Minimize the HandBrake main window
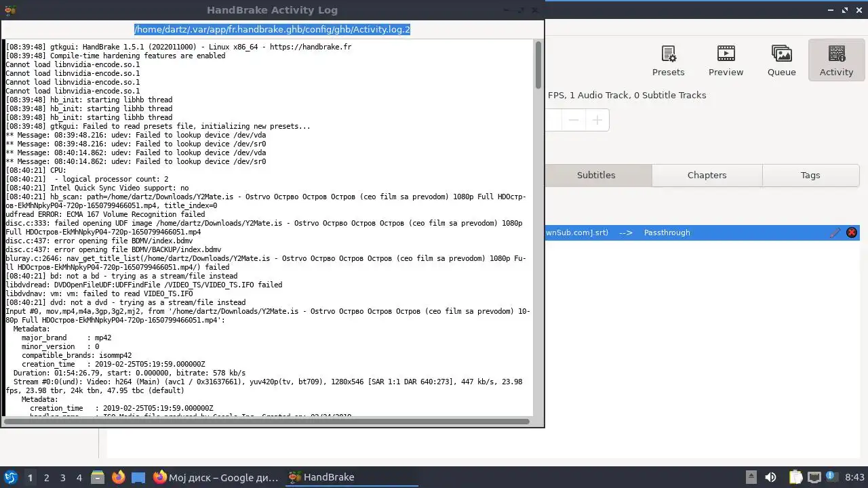 pyautogui.click(x=830, y=10)
